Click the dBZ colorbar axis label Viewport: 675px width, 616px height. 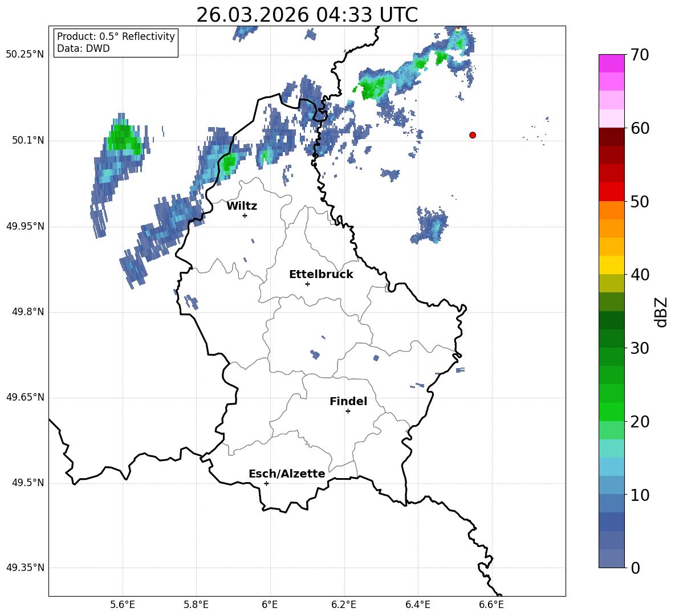click(x=661, y=312)
